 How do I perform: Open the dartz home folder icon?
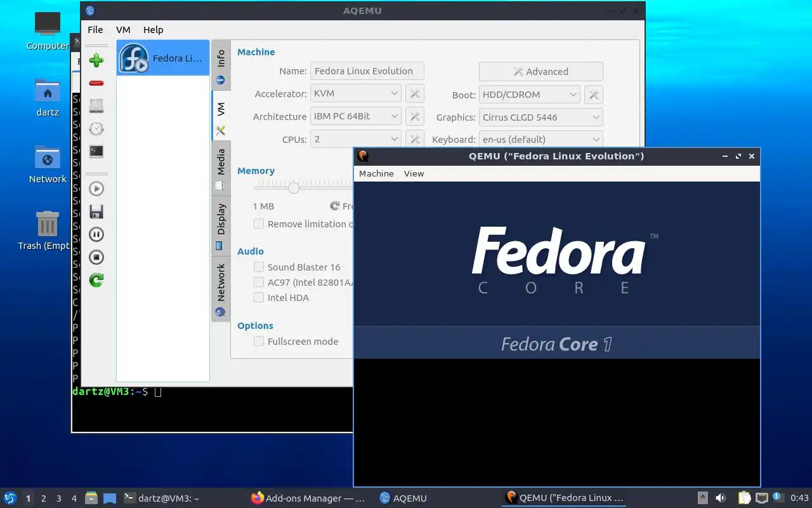[48, 98]
